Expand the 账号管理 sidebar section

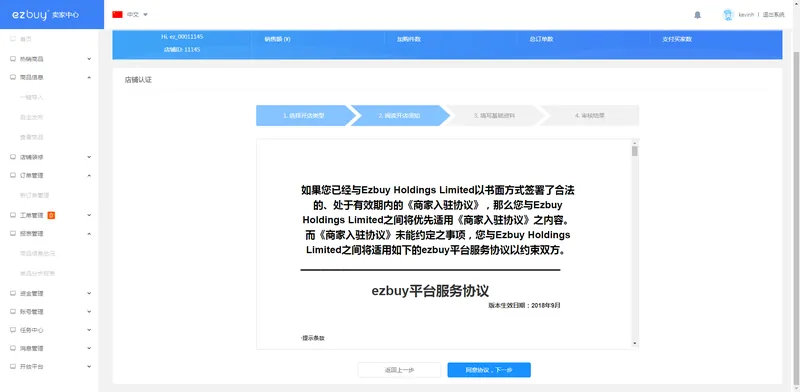[x=89, y=312]
